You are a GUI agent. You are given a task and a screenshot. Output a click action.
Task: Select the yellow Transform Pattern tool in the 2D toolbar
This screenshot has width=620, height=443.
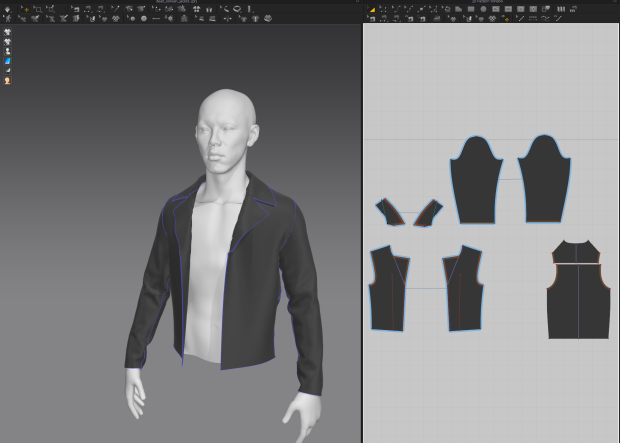coord(372,9)
